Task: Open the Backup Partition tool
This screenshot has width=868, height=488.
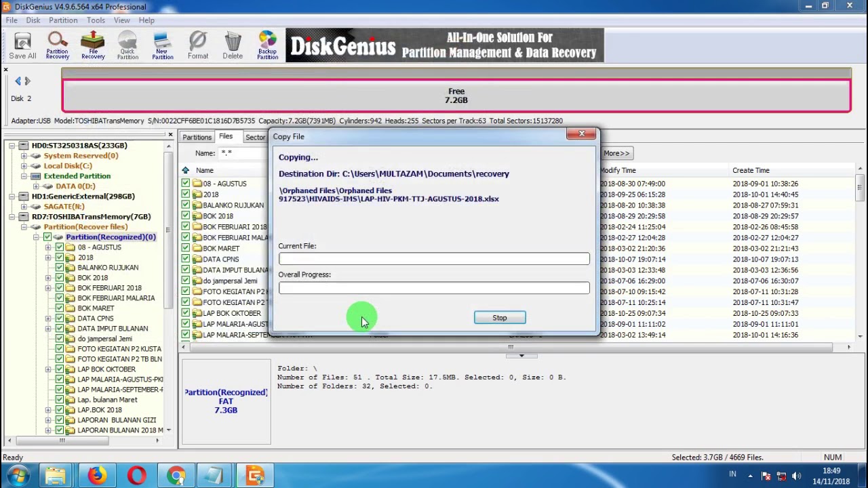Action: [267, 46]
